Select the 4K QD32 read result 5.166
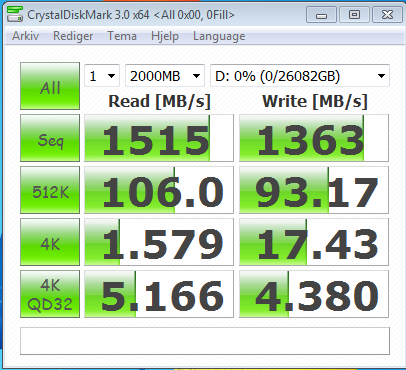 tap(159, 294)
